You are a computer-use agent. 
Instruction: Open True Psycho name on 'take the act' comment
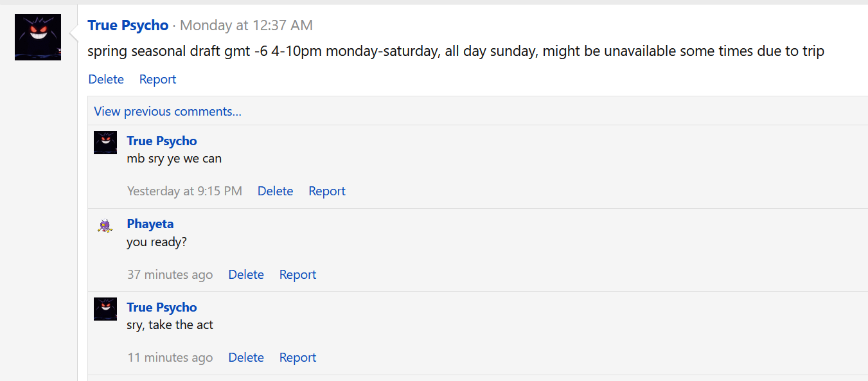(162, 307)
